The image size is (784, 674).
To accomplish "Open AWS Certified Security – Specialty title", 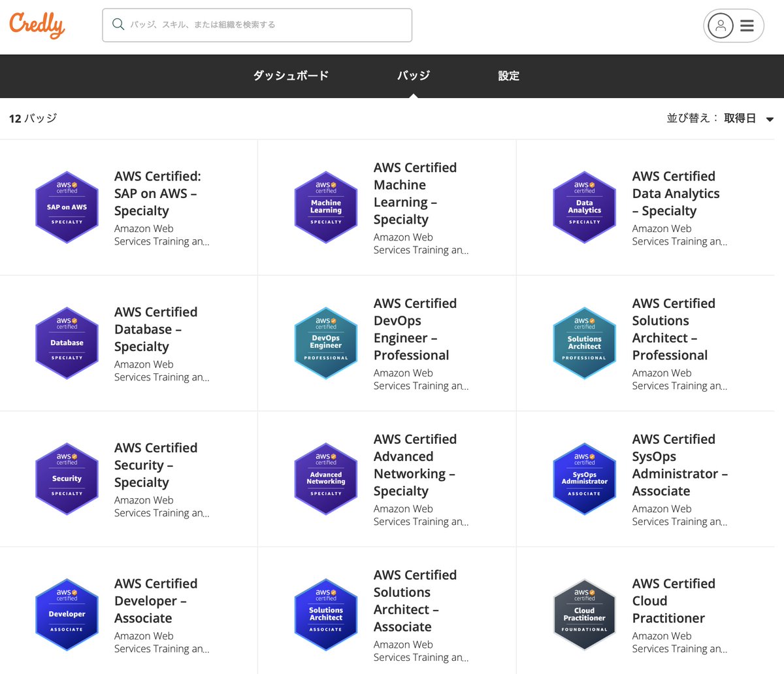I will tap(156, 465).
